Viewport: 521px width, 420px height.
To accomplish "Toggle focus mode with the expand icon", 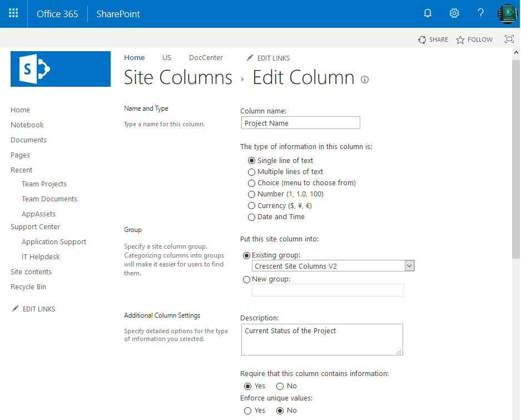I will 509,39.
